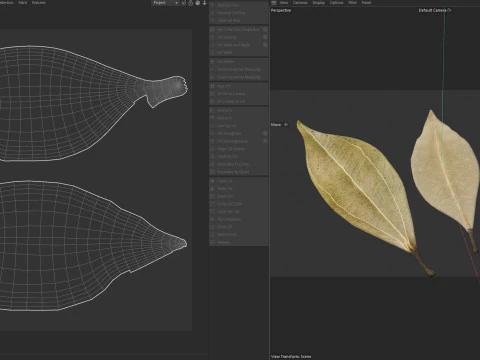Open settings gear beside UV Unwrap
The height and width of the screenshot is (360, 480).
265,37
